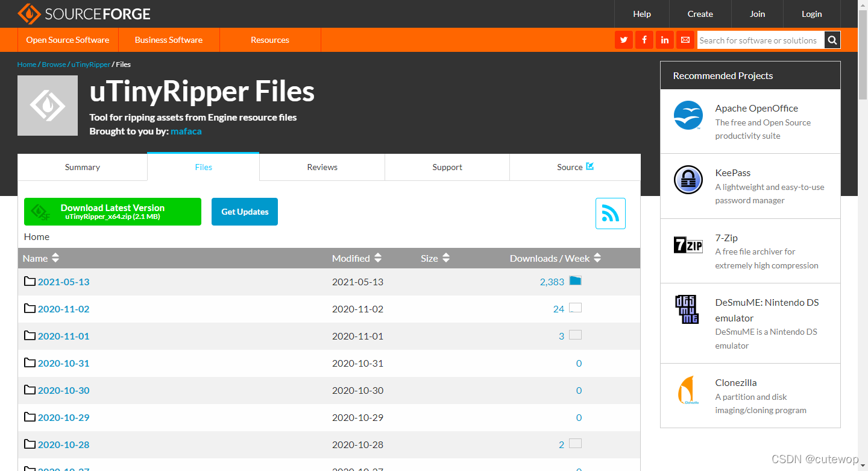Click the 7-Zip logo icon

click(688, 245)
